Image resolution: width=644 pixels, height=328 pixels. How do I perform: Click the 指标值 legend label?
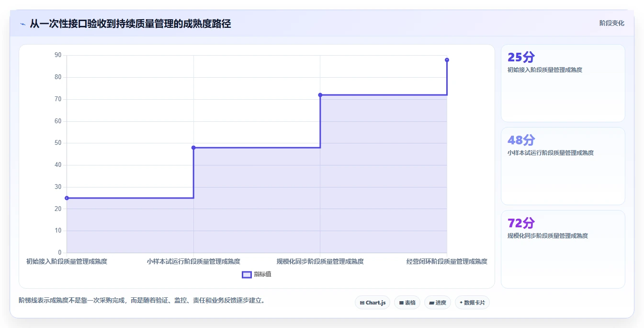pos(262,274)
